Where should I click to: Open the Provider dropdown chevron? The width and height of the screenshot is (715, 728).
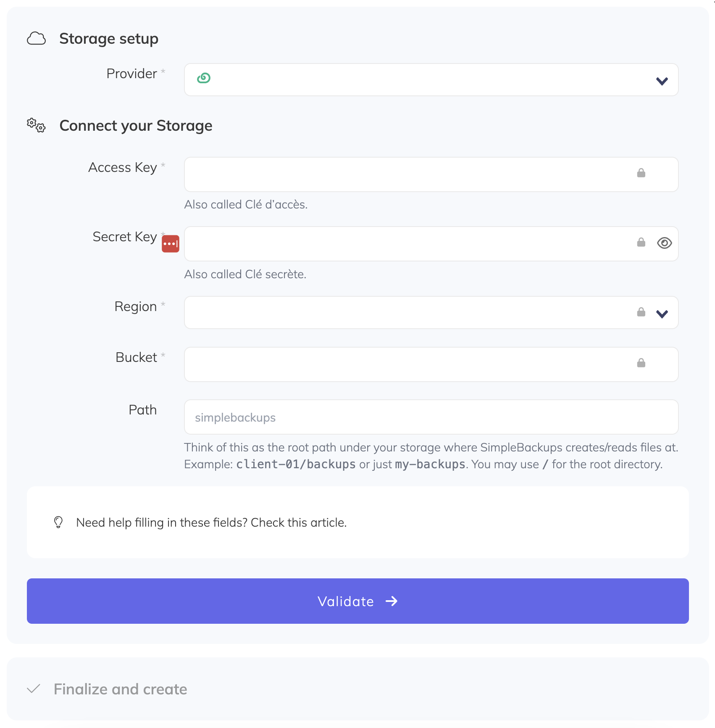click(662, 81)
